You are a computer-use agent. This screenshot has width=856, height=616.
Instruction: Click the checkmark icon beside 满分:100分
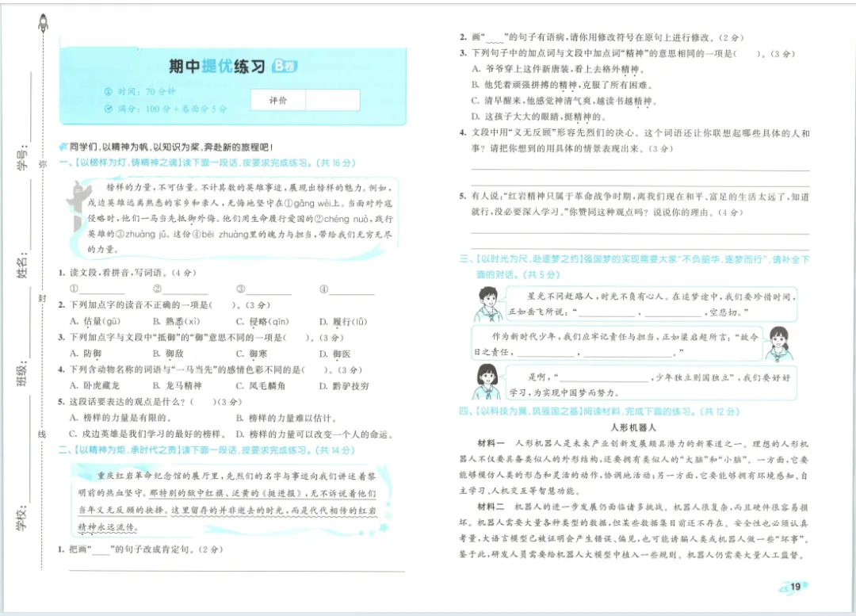click(x=108, y=109)
